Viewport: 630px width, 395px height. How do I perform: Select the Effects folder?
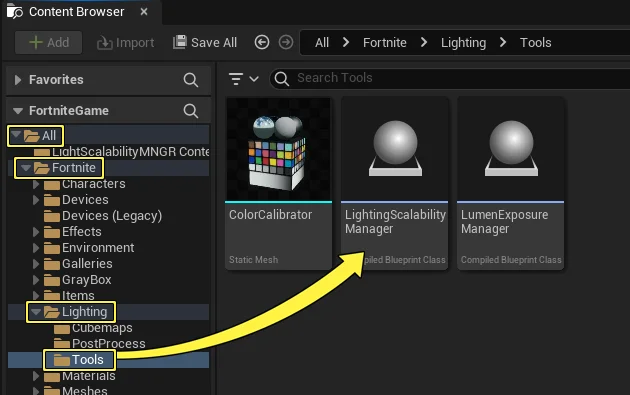[73, 232]
